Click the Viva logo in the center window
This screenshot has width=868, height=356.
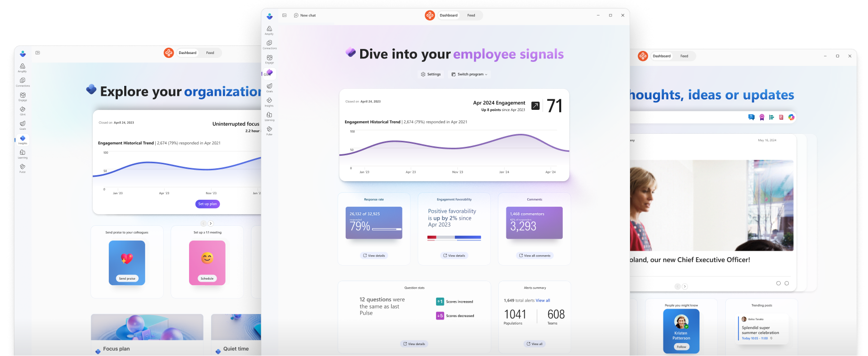tap(269, 16)
